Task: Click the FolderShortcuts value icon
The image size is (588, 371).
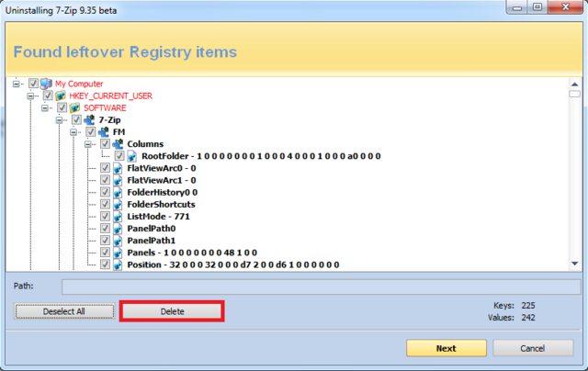Action: 118,204
